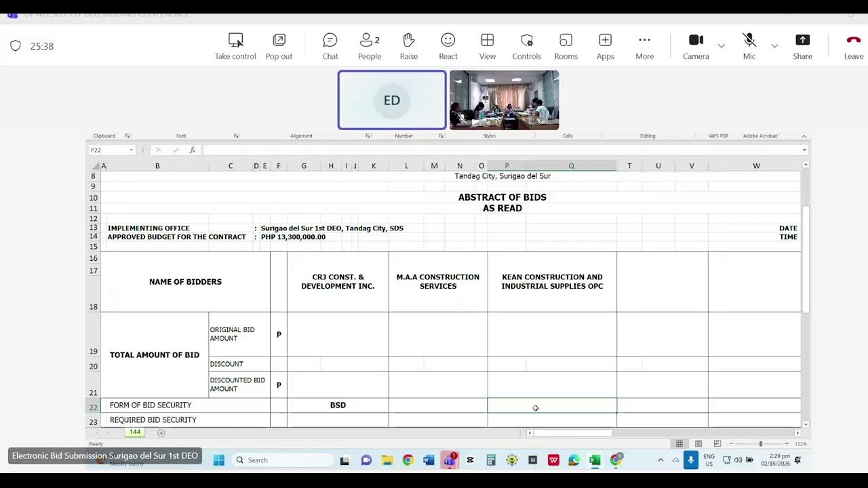Zoom out with the minus button
This screenshot has width=868, height=488.
(732, 444)
